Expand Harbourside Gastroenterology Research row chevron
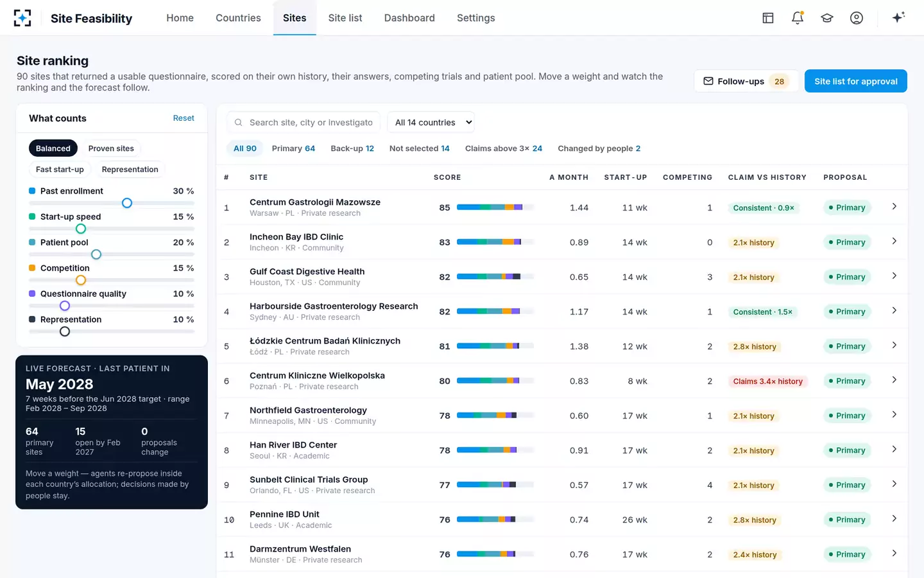The image size is (924, 578). (x=894, y=311)
